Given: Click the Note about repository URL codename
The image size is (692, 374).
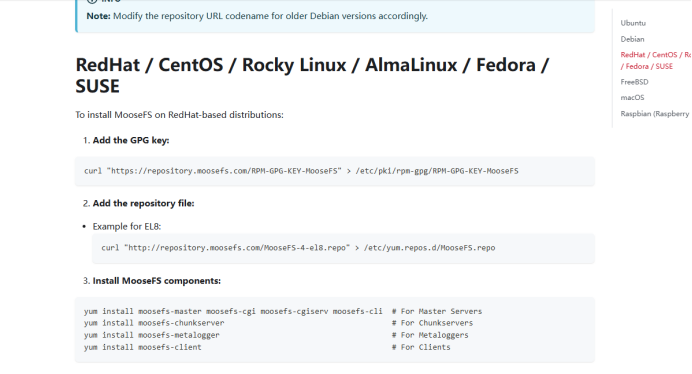Looking at the screenshot, I should 257,16.
